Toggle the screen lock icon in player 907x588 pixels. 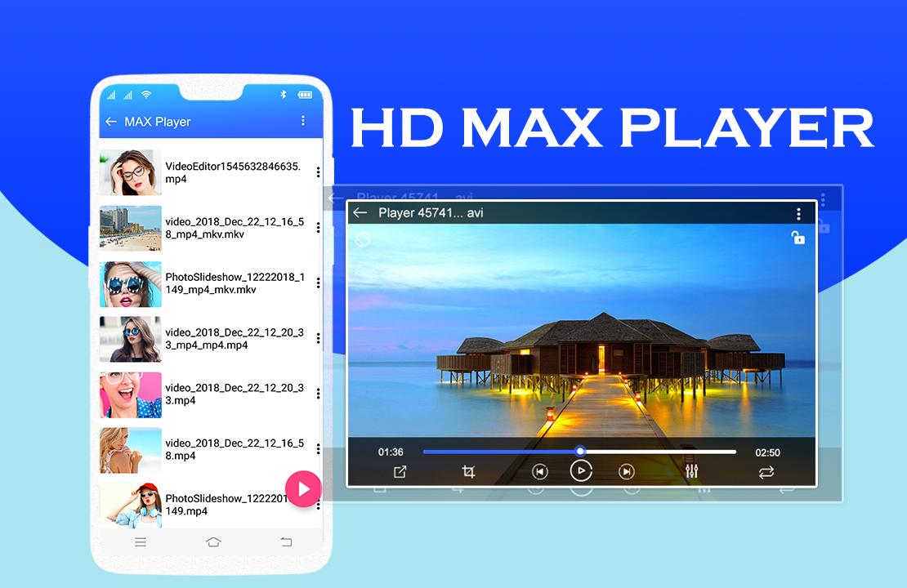[798, 237]
